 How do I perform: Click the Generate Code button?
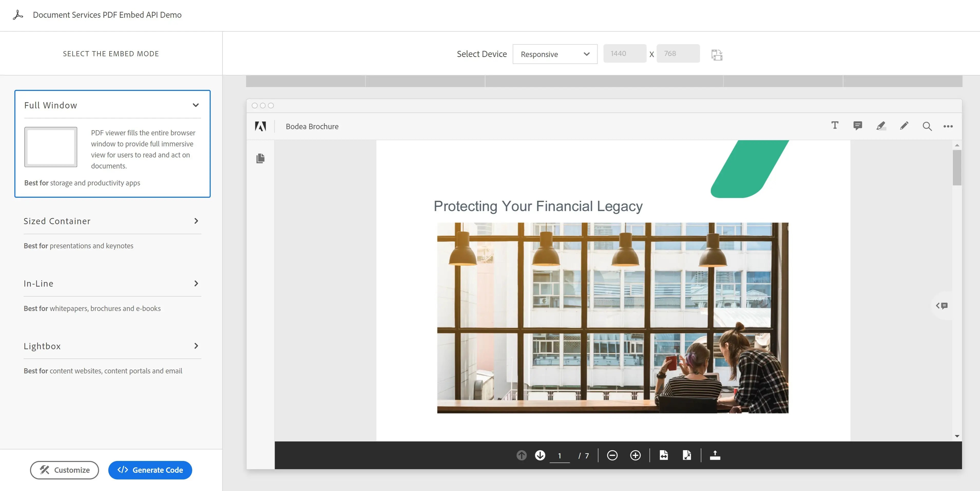[150, 470]
